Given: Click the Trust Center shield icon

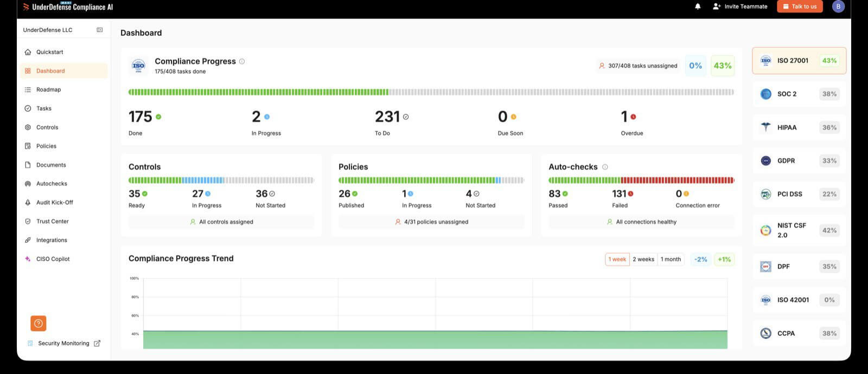Looking at the screenshot, I should coord(28,221).
